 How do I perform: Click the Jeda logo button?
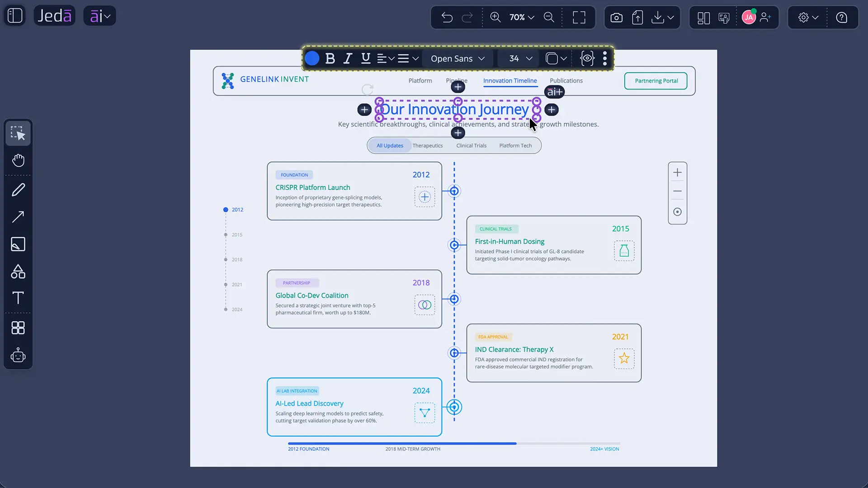(x=54, y=16)
